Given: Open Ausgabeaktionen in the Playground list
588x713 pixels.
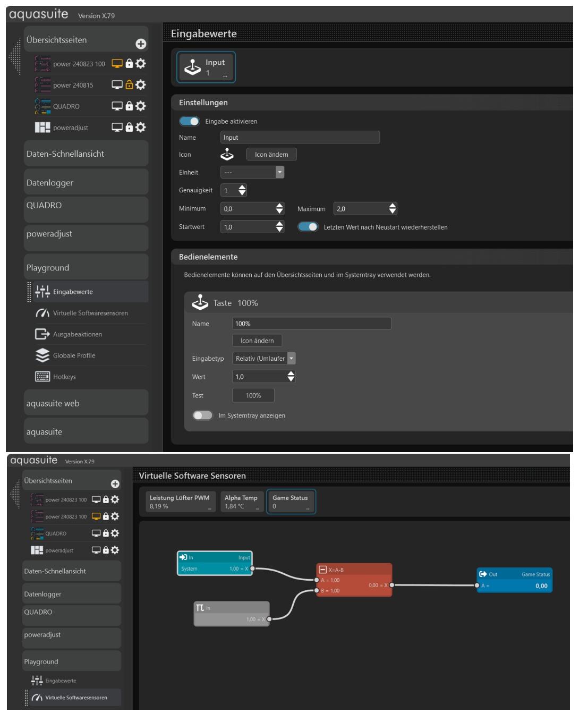Looking at the screenshot, I should pyautogui.click(x=89, y=334).
